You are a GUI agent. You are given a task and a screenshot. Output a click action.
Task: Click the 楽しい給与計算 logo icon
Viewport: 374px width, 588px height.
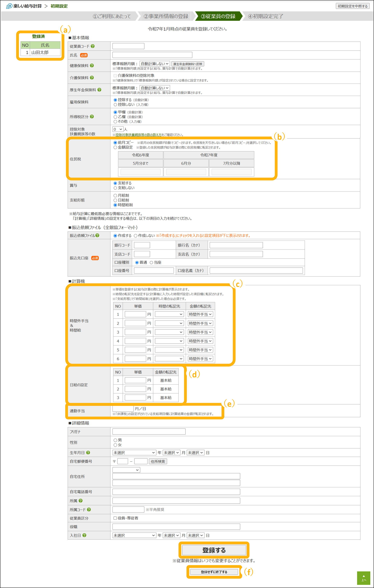(x=9, y=6)
